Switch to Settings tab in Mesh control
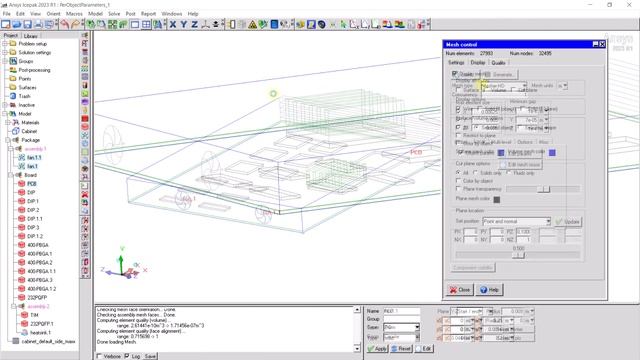The image size is (640, 360). [456, 62]
